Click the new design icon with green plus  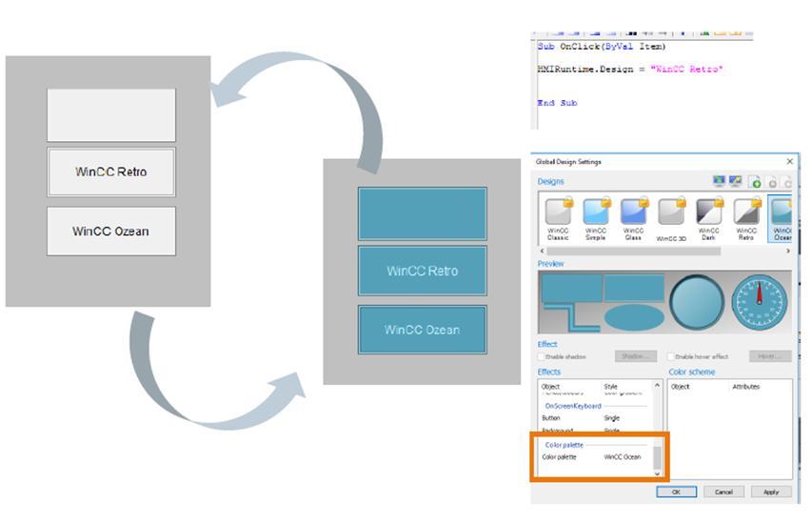pos(755,181)
